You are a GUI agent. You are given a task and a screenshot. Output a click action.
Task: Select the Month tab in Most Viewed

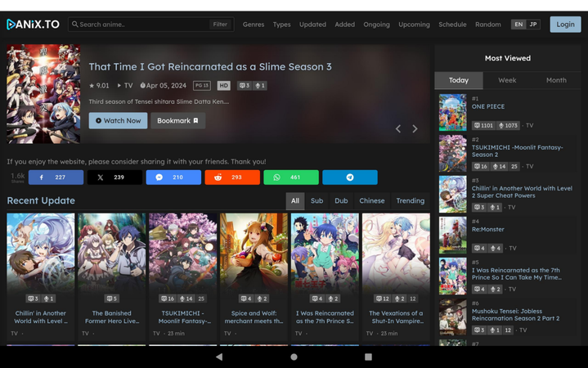[x=556, y=80]
